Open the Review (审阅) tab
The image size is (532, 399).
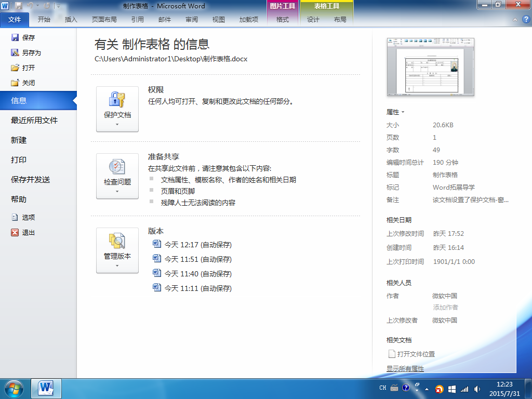pyautogui.click(x=192, y=20)
